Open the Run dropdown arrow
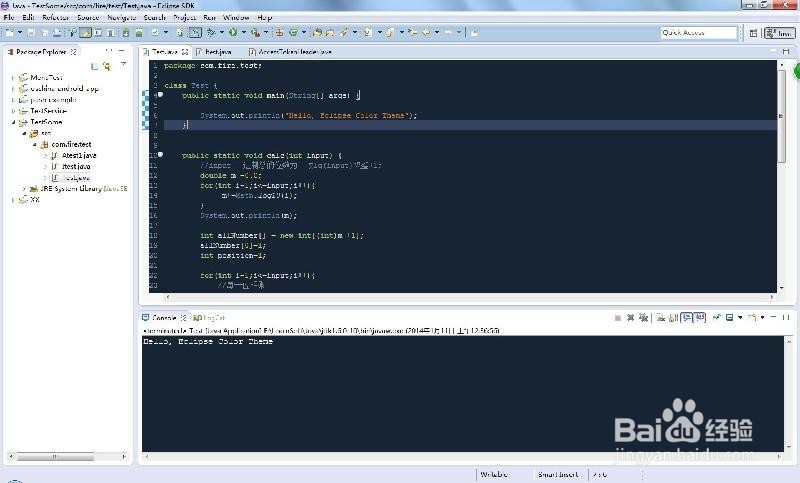 [244, 33]
